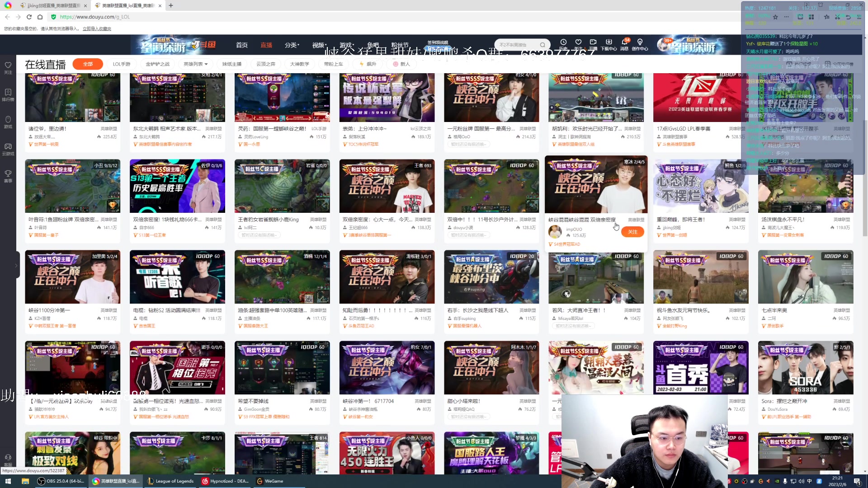Click the search magnifier icon in header
The height and width of the screenshot is (488, 868).
(x=542, y=45)
